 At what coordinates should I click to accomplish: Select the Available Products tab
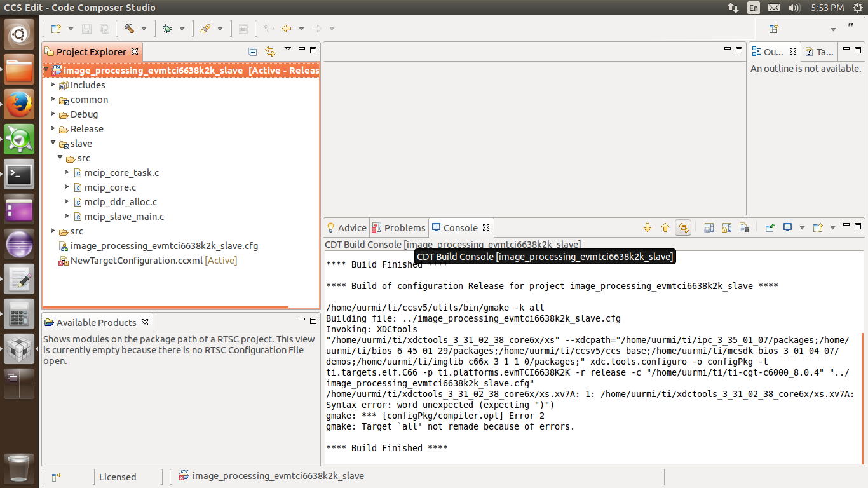[97, 322]
